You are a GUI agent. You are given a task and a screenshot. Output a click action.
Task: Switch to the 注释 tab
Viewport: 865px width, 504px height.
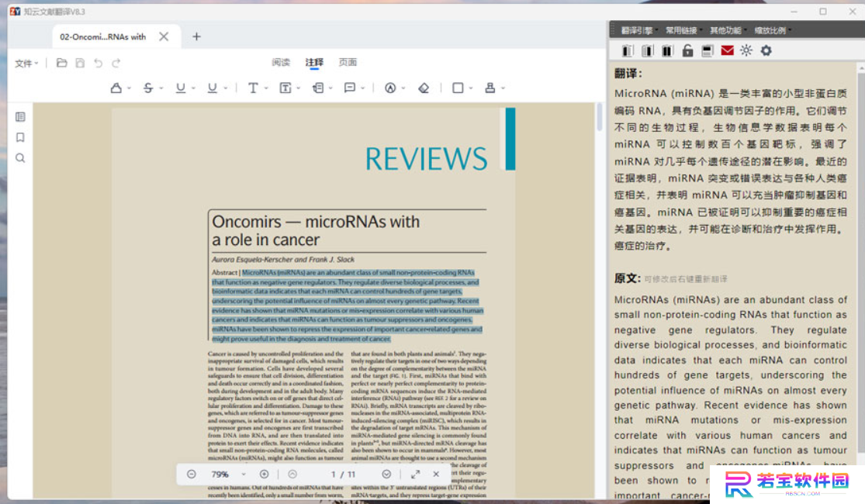(x=314, y=62)
